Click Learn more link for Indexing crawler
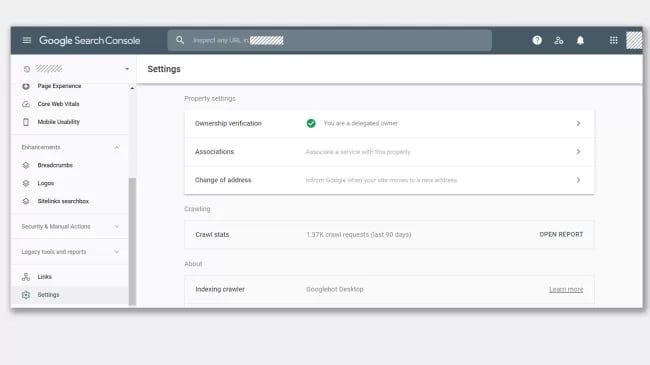Viewport: 650px width, 365px height. click(566, 289)
